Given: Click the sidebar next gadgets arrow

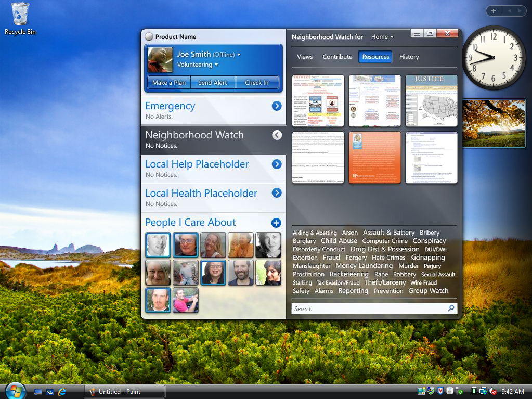Looking at the screenshot, I should pos(519,11).
